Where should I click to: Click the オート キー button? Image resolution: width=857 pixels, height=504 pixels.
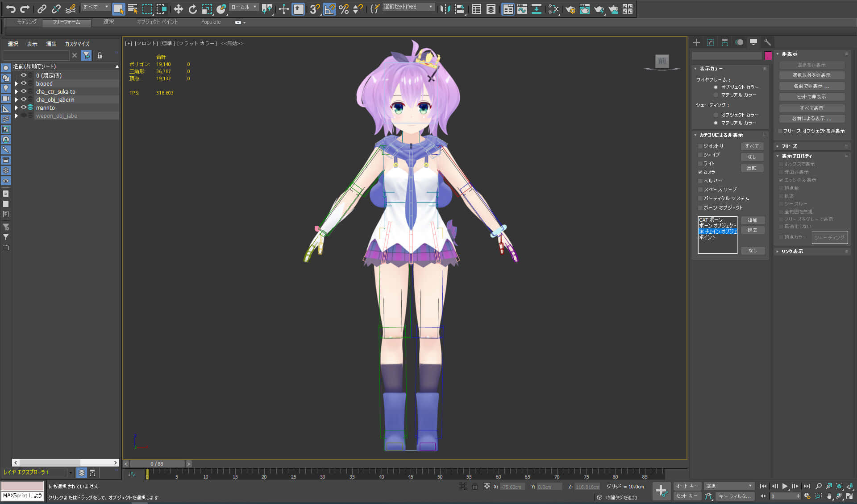(687, 486)
